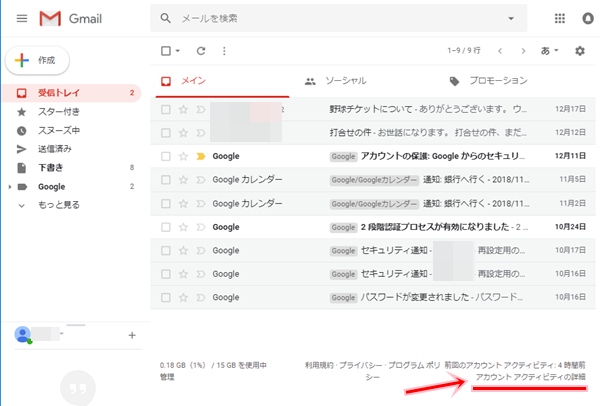Open アカウント アクティビティの詳細 link

coord(530,377)
